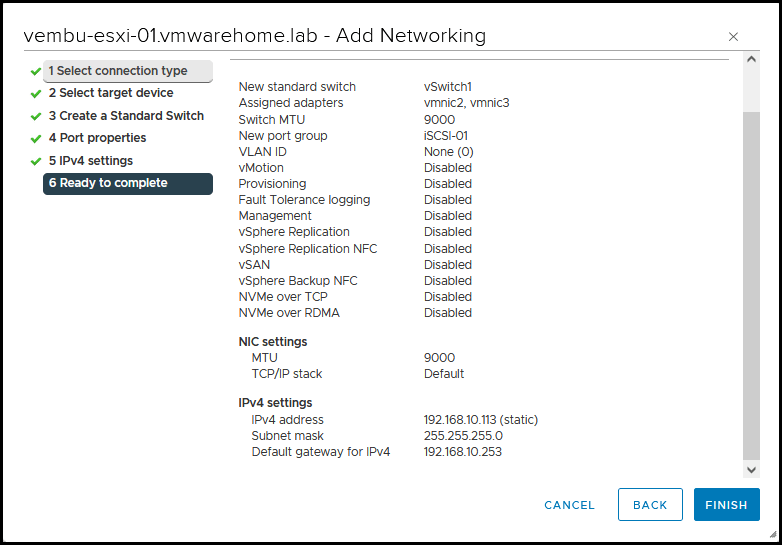Select step 6 Ready to complete
Screen dimensions: 782x545
[x=128, y=183]
